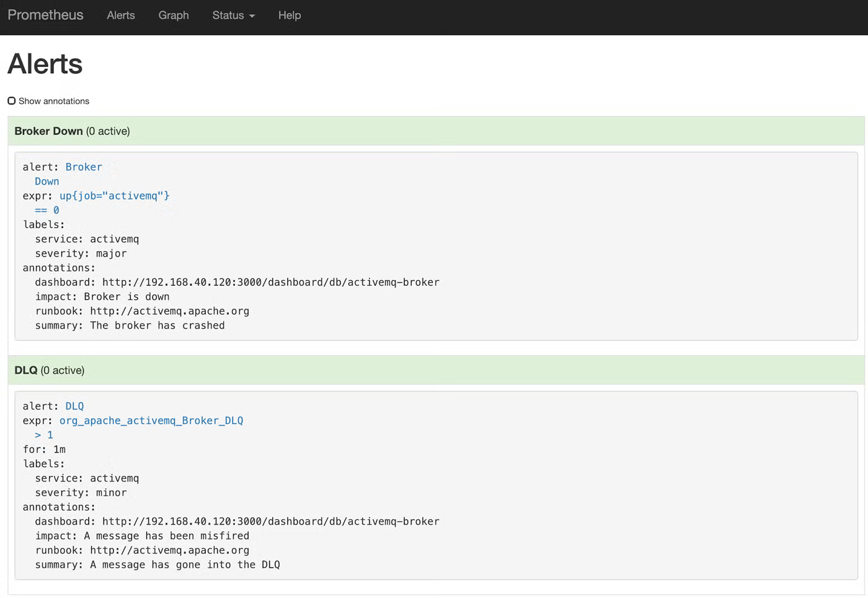Screen dimensions: 868x598
Task: Click the Broker Down runbook URL text
Action: 170,311
